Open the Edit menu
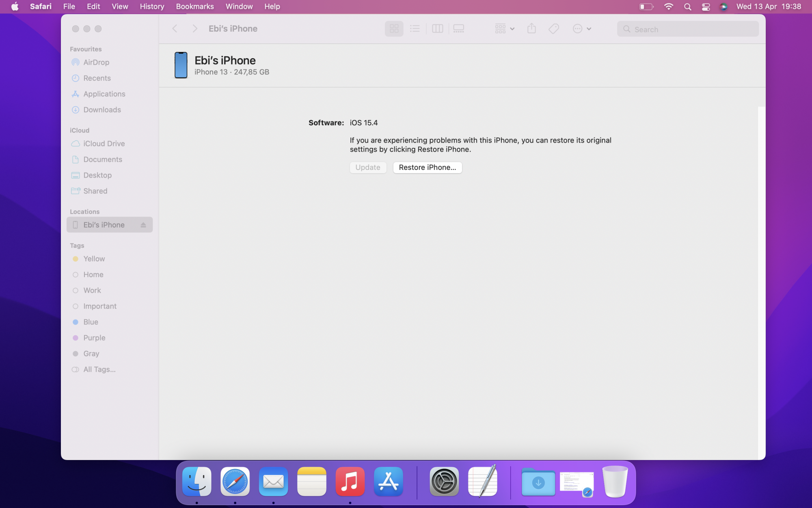Image resolution: width=812 pixels, height=508 pixels. coord(93,7)
